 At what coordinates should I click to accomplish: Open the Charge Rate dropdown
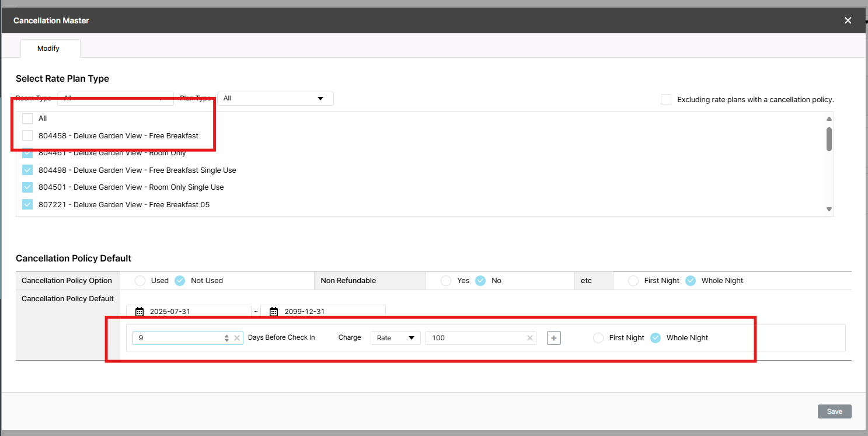[395, 338]
